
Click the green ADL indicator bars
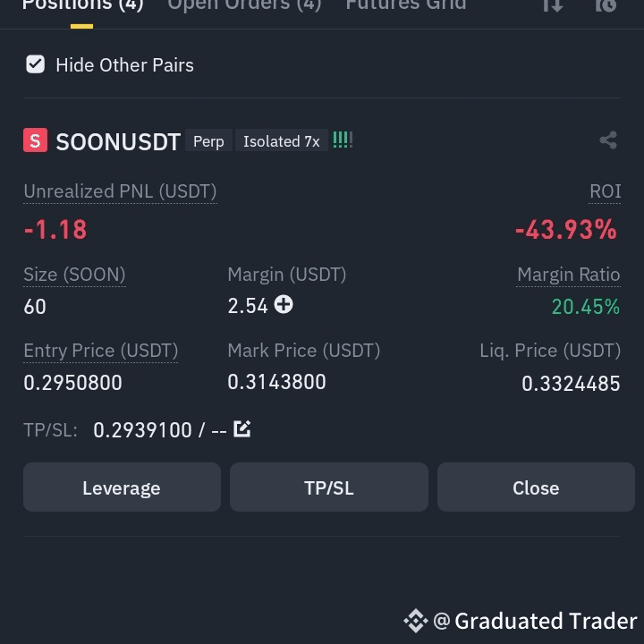pos(343,140)
